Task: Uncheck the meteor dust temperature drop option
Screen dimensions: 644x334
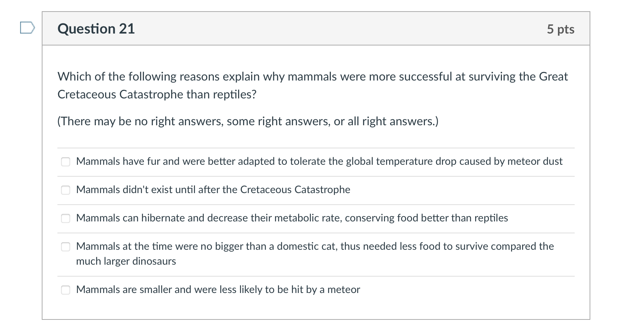Action: (x=66, y=162)
